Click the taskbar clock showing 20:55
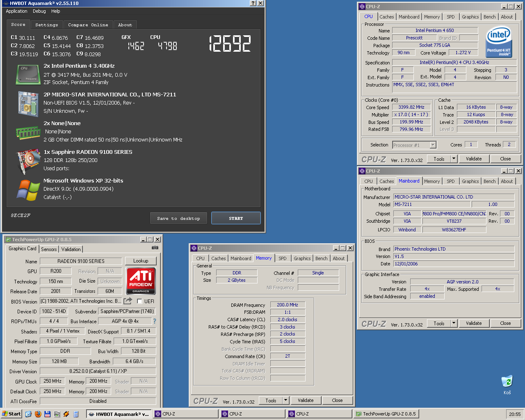Viewport: 525px width, 420px height. [515, 414]
